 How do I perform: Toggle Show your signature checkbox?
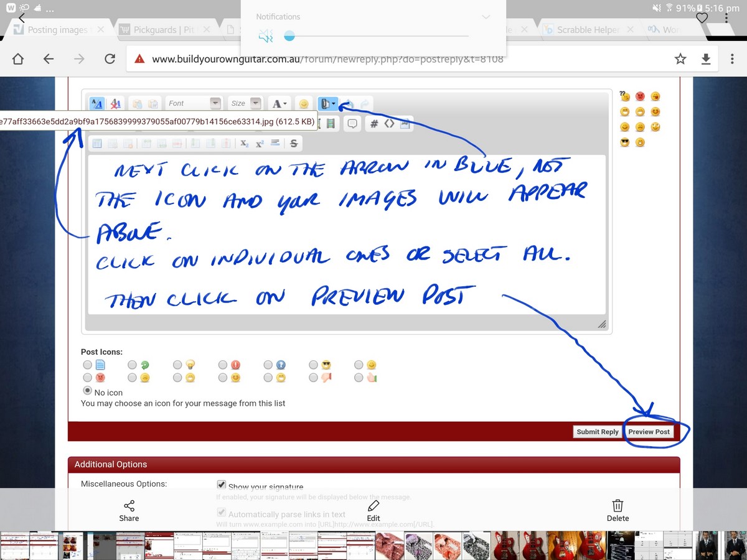point(222,485)
